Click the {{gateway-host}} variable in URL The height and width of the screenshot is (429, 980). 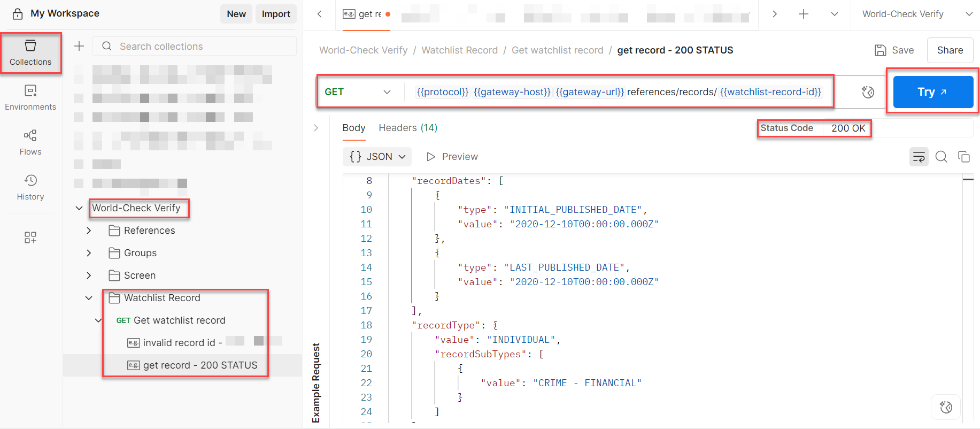512,92
